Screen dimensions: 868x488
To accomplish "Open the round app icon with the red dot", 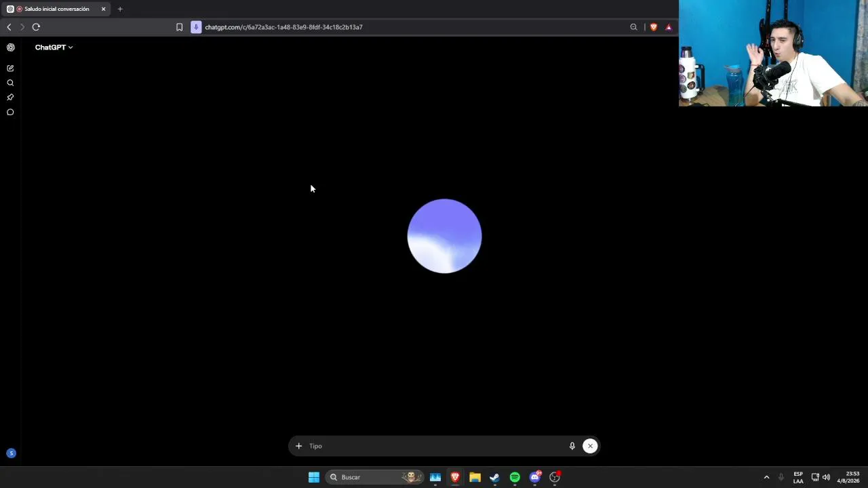I will click(555, 477).
